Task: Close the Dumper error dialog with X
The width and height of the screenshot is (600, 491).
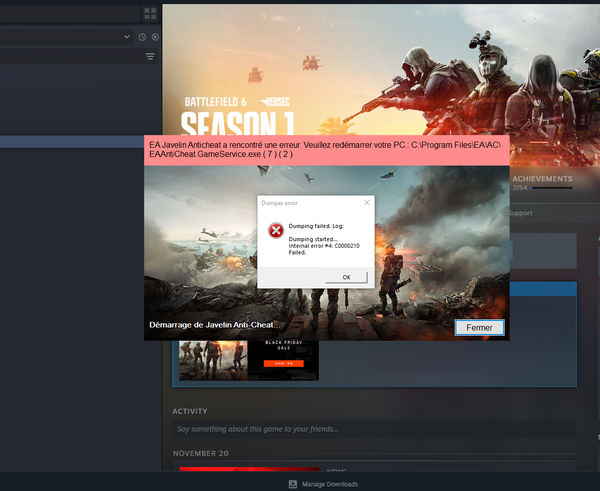Action: pyautogui.click(x=366, y=202)
